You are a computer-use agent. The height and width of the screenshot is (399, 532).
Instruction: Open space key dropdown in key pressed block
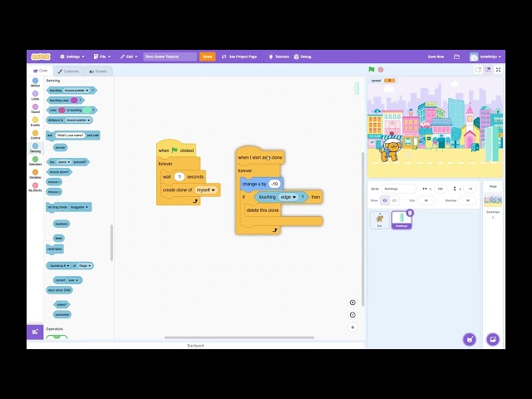point(64,162)
